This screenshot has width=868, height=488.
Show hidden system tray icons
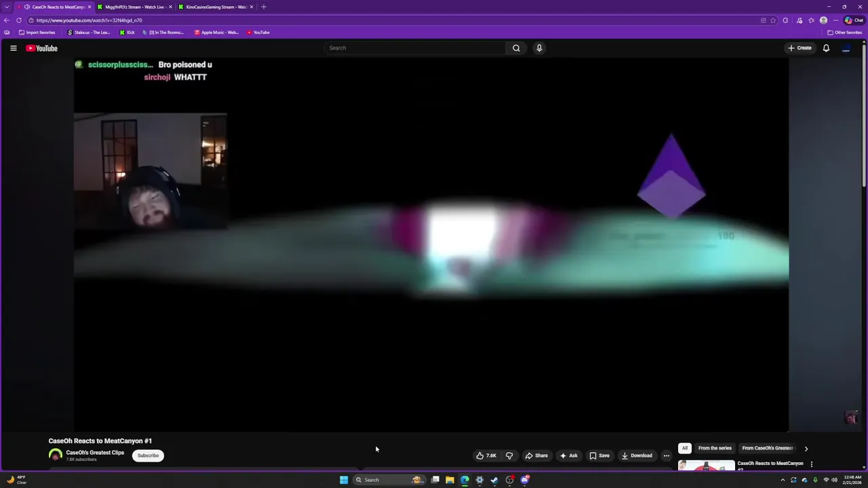pos(783,480)
